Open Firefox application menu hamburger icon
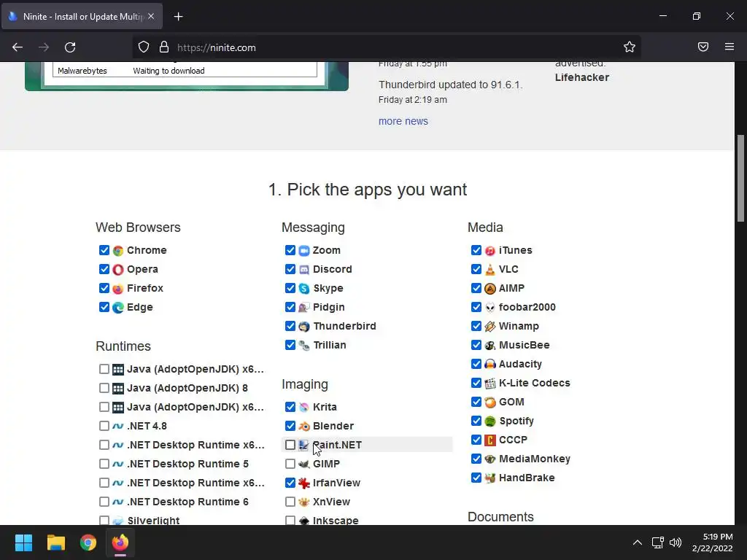This screenshot has width=747, height=560. (x=729, y=47)
